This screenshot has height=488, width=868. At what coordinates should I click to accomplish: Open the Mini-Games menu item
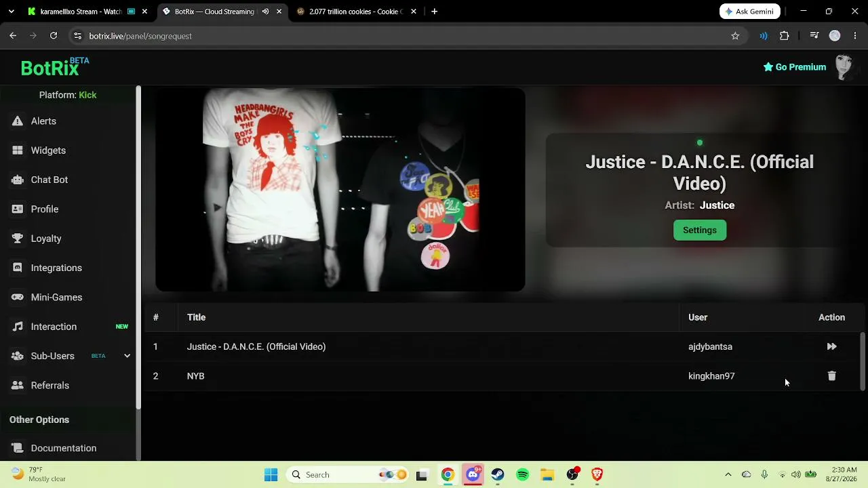pos(56,298)
